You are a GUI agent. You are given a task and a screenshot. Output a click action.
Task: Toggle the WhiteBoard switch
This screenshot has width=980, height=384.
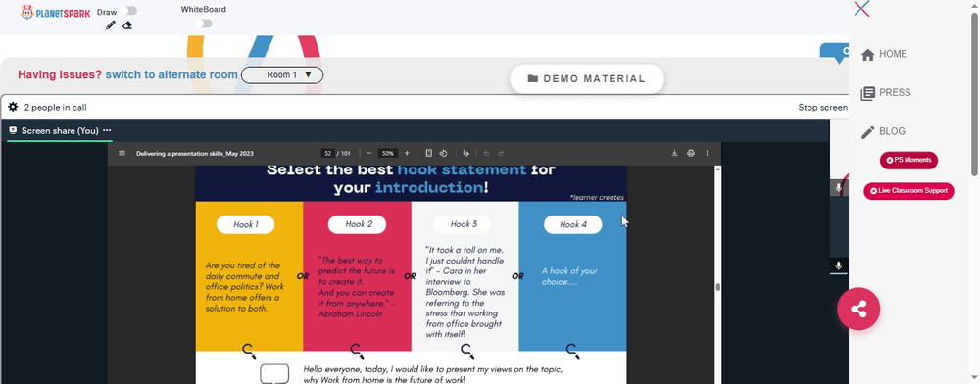[204, 24]
